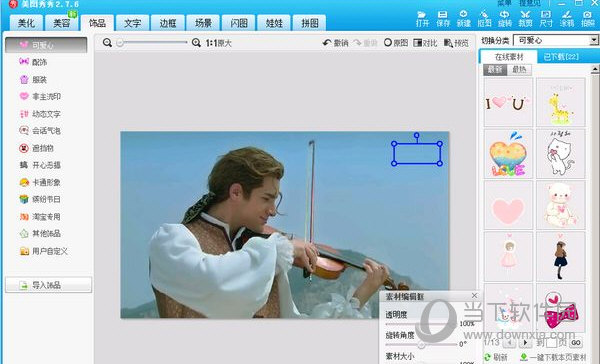Viewport: 600px width, 364px height.
Task: Open the 预览 preview
Action: pyautogui.click(x=456, y=43)
